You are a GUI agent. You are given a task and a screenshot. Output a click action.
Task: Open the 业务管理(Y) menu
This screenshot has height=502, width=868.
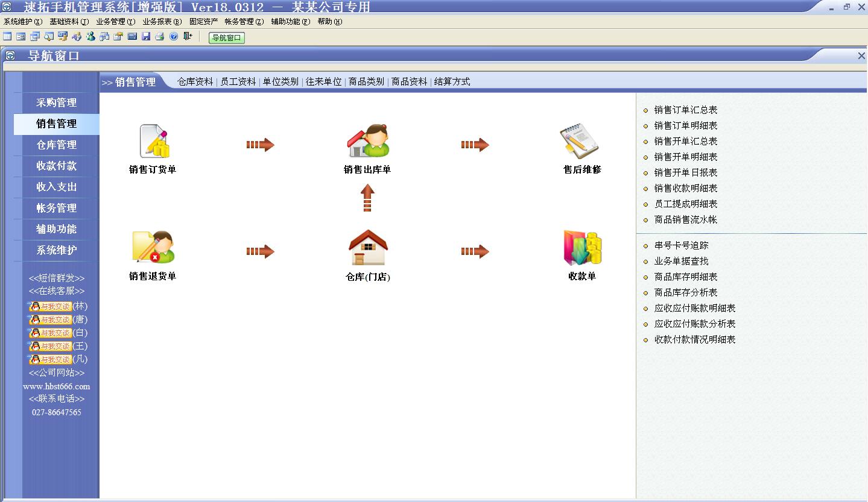point(116,22)
